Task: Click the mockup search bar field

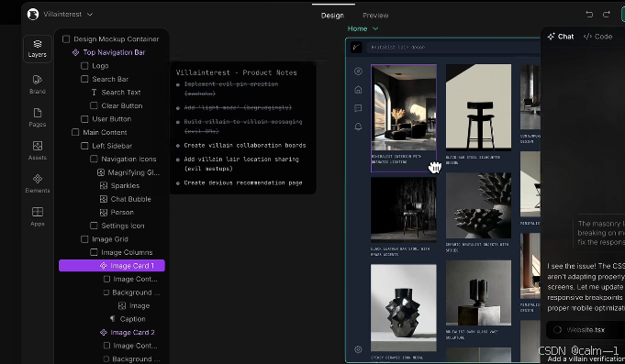Action: pyautogui.click(x=453, y=47)
